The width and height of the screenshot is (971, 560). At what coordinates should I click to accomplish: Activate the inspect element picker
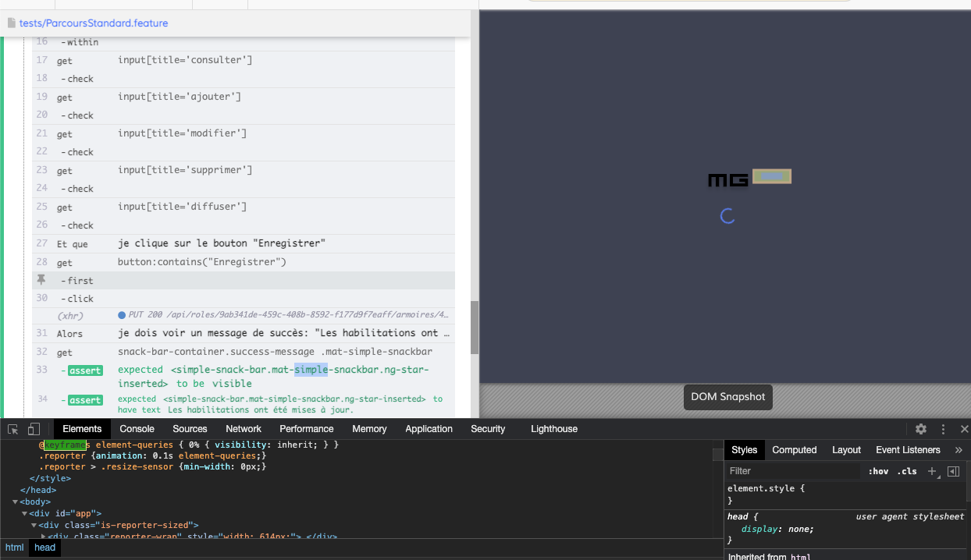(x=12, y=429)
